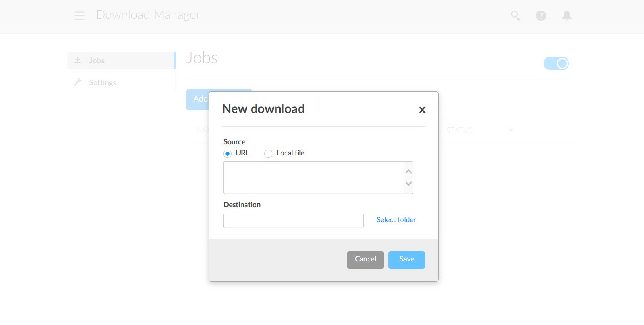Click the Add button behind dialog
The image size is (644, 325).
click(198, 99)
